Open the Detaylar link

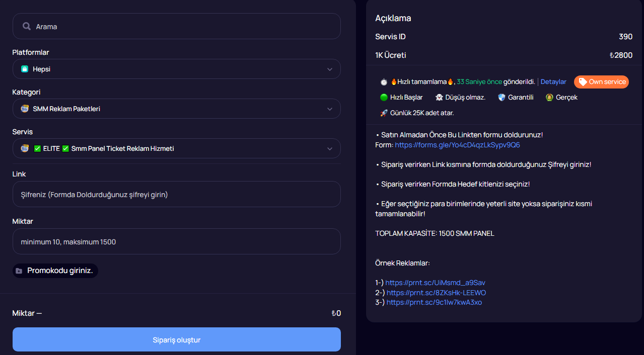coord(553,81)
